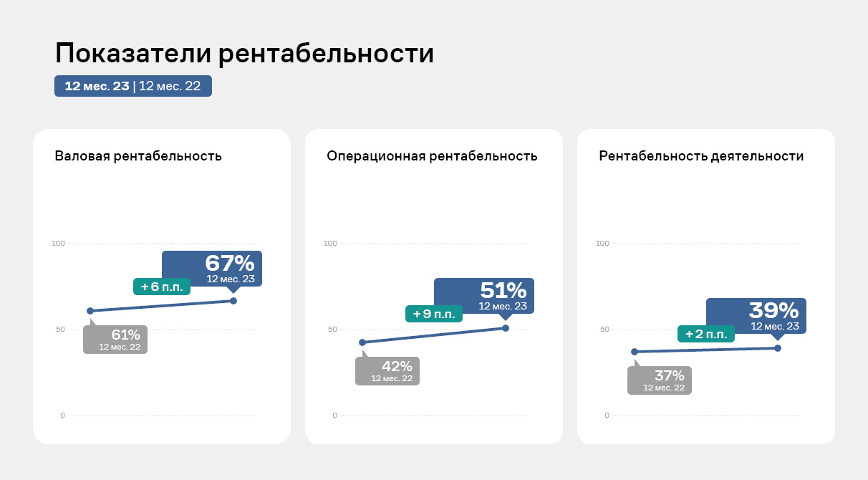Click the 67% data point marker
Image resolution: width=868 pixels, height=480 pixels.
pos(233,301)
